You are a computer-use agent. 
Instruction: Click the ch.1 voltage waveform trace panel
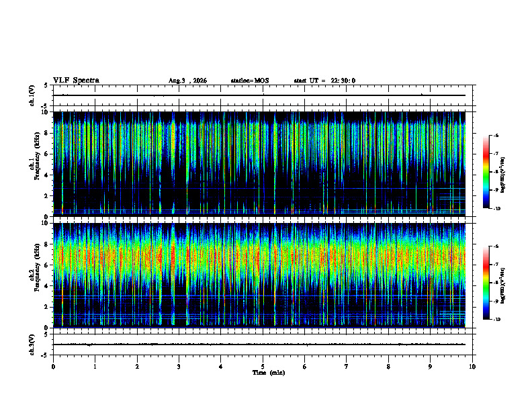point(263,95)
